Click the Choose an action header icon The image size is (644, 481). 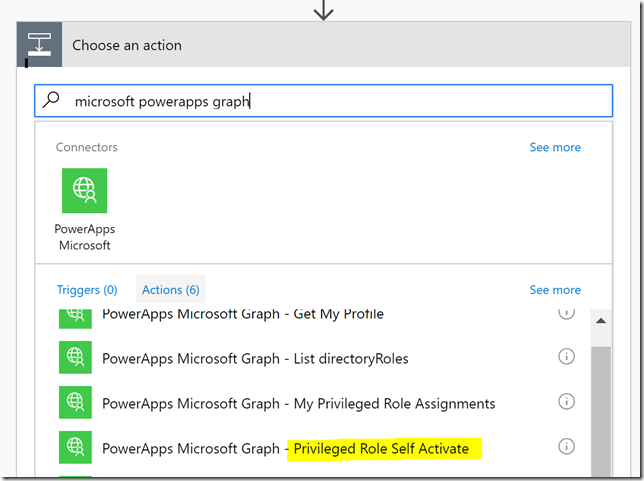[x=39, y=44]
